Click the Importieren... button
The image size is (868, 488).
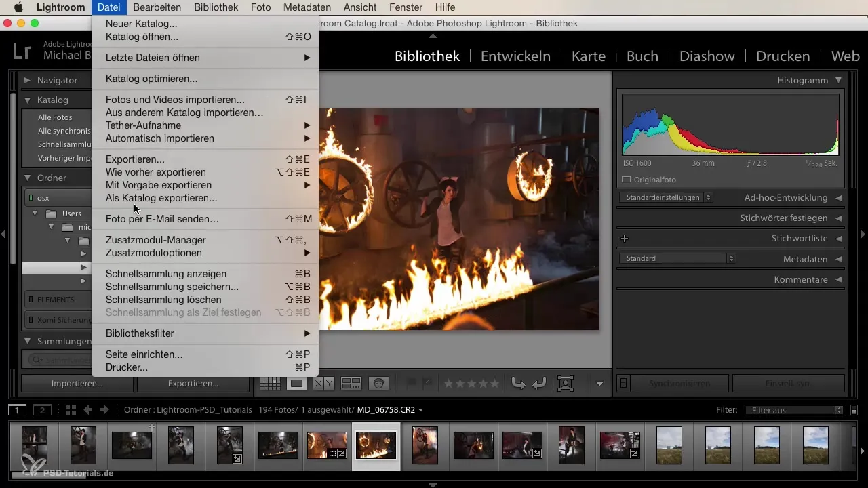click(x=77, y=384)
